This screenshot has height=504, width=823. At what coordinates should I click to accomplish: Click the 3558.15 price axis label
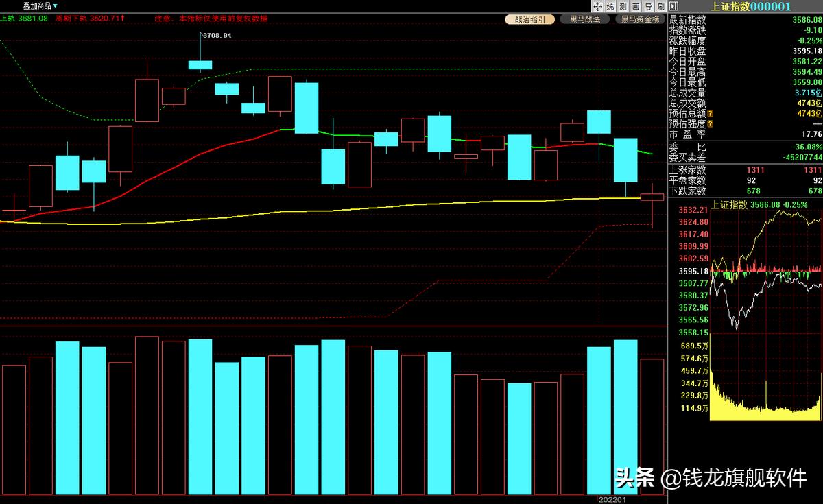coord(694,331)
